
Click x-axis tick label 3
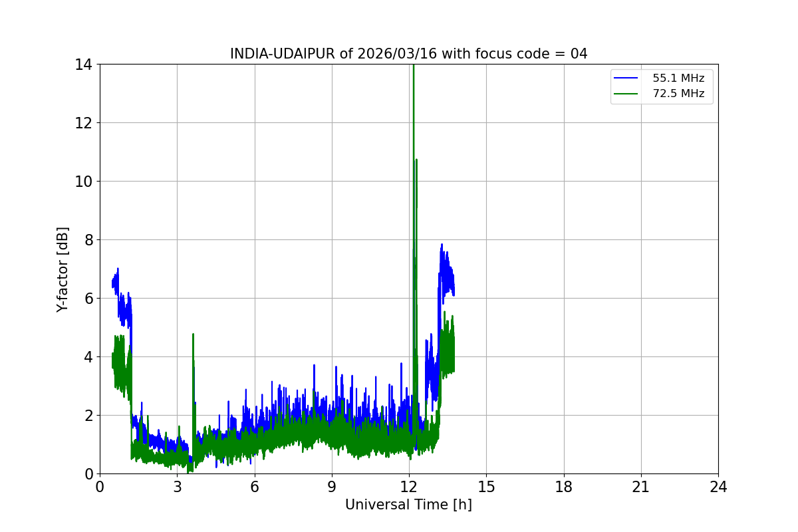[x=177, y=487]
